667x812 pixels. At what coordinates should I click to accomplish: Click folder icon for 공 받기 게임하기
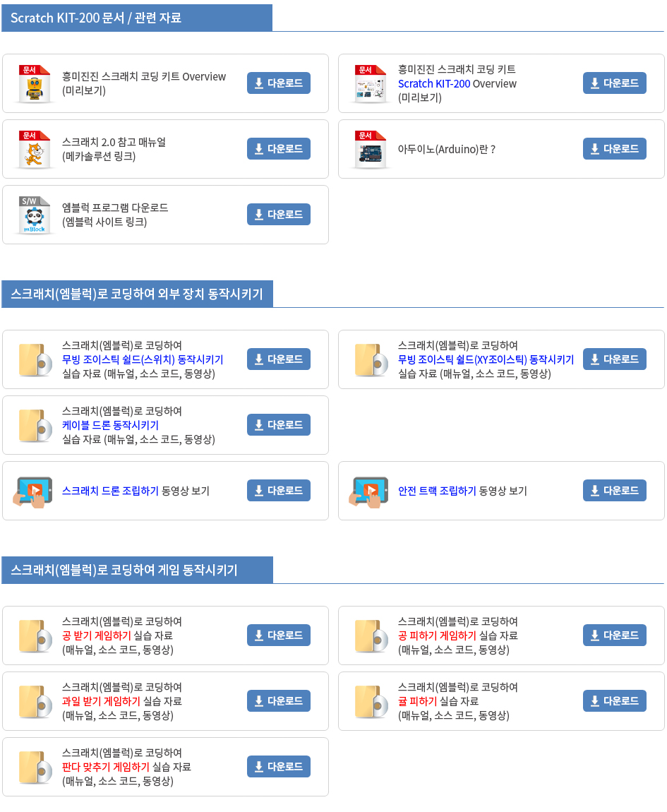(35, 636)
